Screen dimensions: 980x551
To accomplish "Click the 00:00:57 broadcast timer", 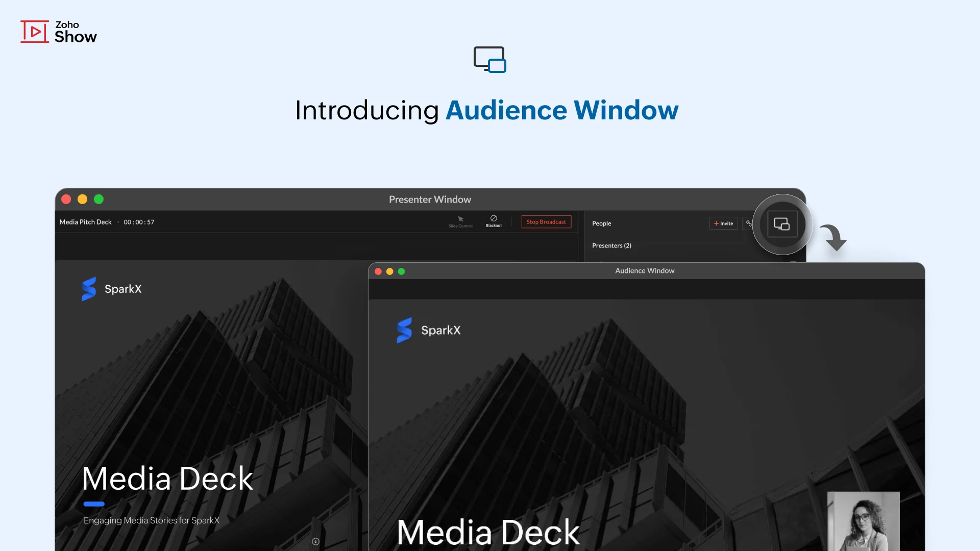I will 139,222.
